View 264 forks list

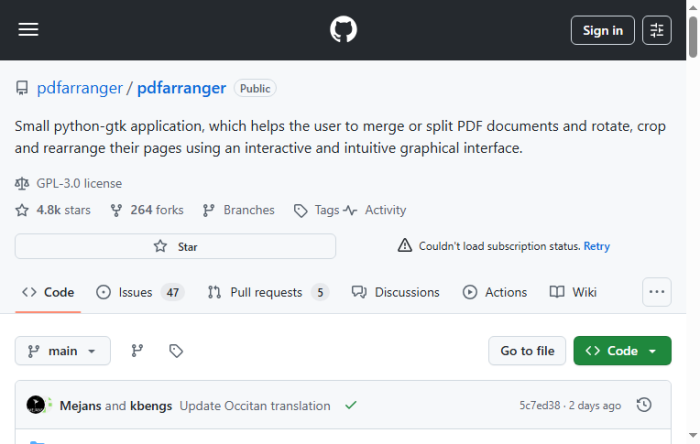[x=157, y=210]
